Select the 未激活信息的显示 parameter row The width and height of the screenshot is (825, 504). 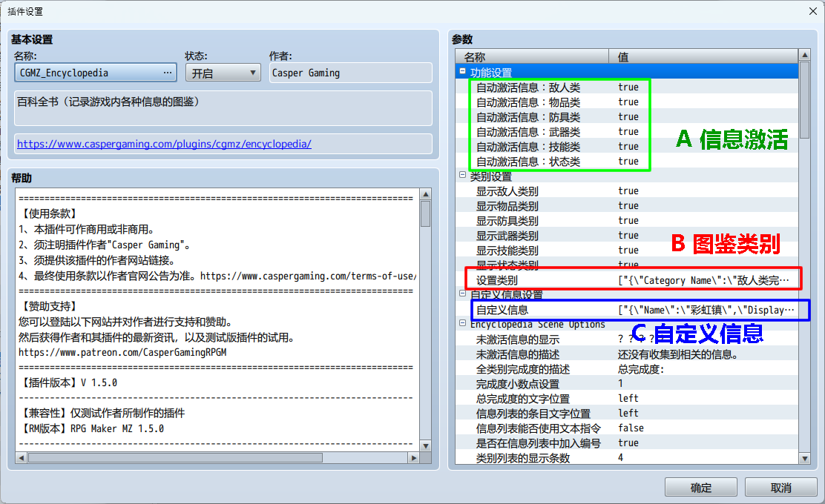pos(627,339)
